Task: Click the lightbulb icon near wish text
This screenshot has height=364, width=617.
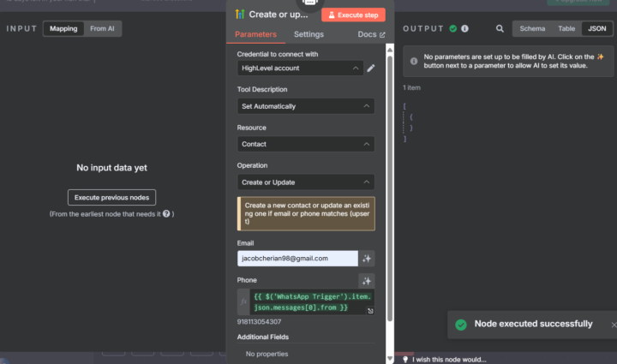Action: [405, 359]
